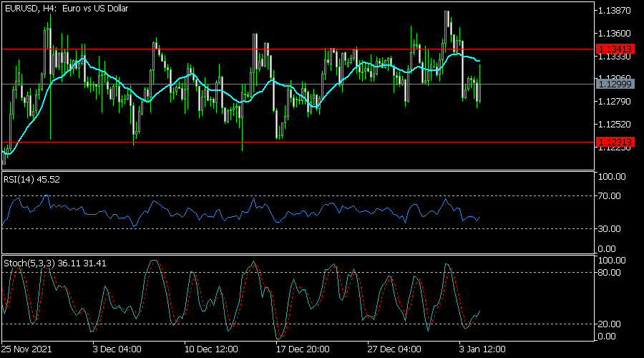Click the 17 Dec 20:00 time label

click(x=302, y=349)
